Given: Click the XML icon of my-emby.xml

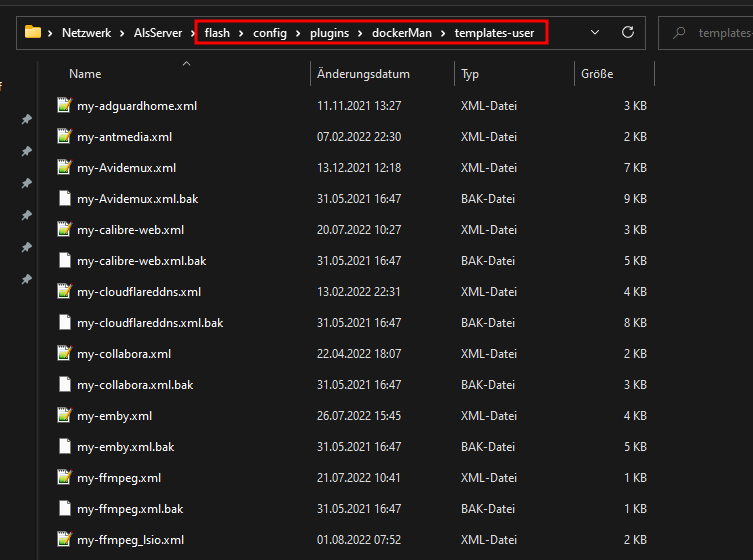Looking at the screenshot, I should coord(64,414).
